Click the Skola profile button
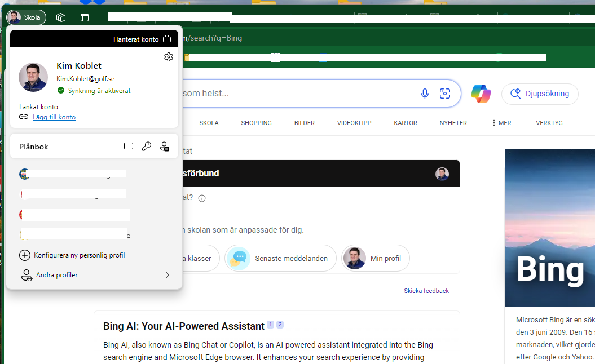 coord(26,17)
